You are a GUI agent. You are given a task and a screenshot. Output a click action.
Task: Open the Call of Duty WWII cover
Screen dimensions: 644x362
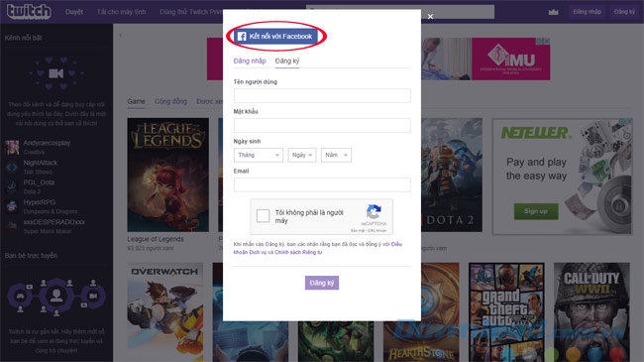[591, 312]
